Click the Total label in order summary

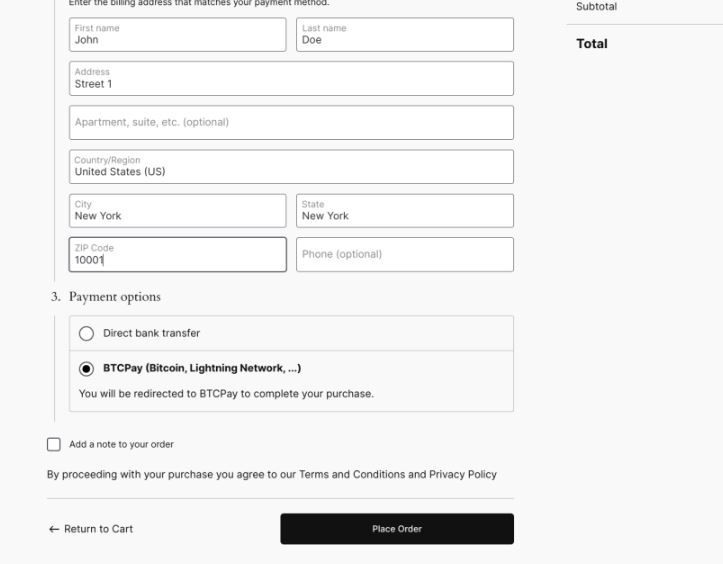click(x=592, y=44)
